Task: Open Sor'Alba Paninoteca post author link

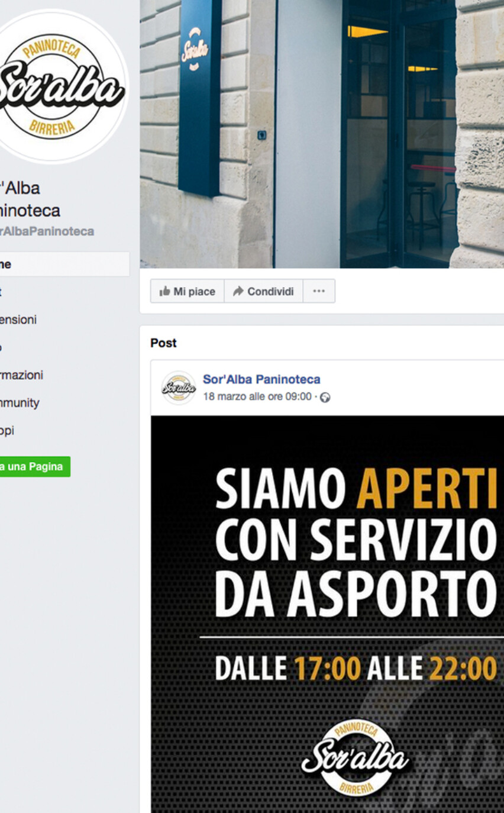Action: pos(261,379)
